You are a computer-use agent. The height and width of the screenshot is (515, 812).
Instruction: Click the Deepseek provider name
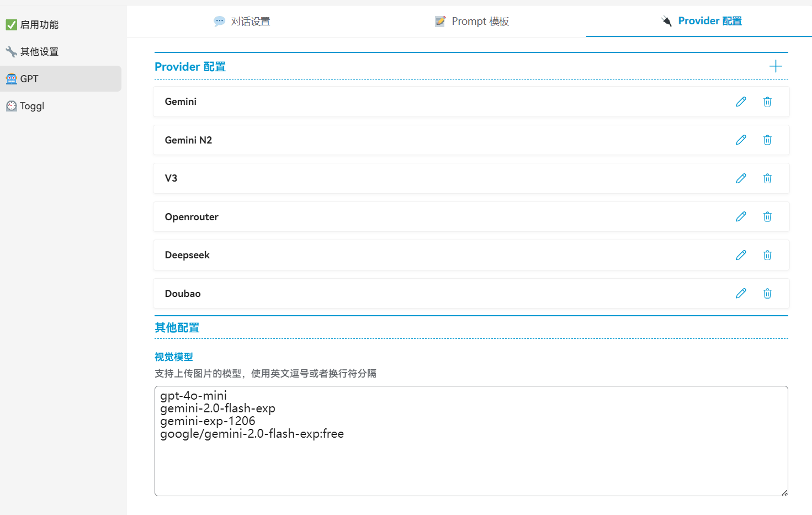point(187,255)
